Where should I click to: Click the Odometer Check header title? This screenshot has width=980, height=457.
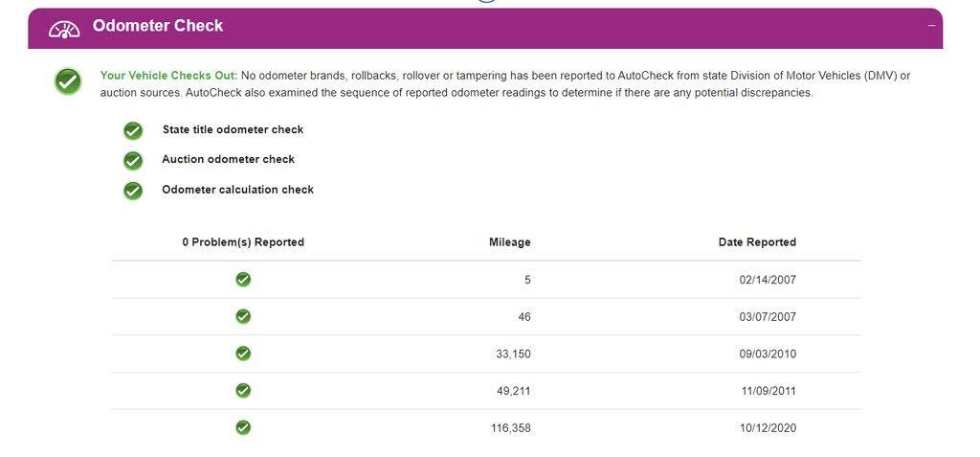[x=158, y=26]
